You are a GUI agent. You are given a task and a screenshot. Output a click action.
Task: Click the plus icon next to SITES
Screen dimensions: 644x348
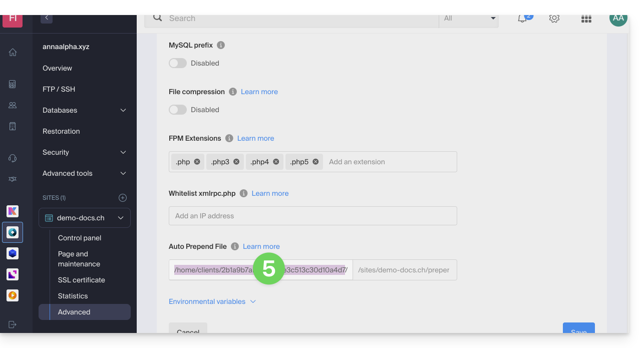click(x=123, y=198)
